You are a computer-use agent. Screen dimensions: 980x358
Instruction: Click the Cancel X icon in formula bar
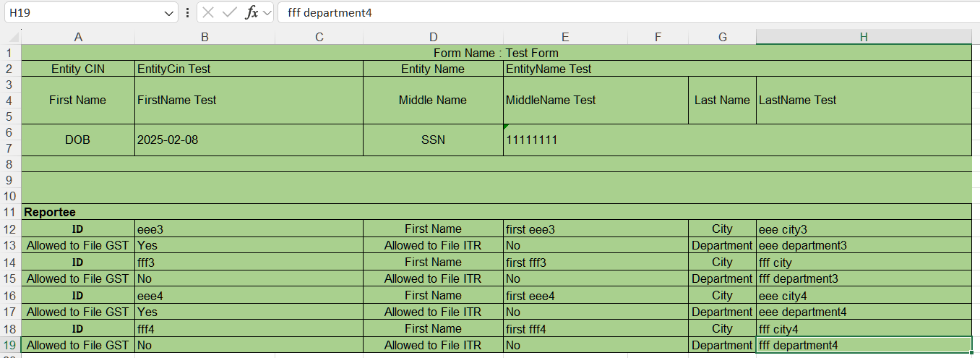pos(208,12)
